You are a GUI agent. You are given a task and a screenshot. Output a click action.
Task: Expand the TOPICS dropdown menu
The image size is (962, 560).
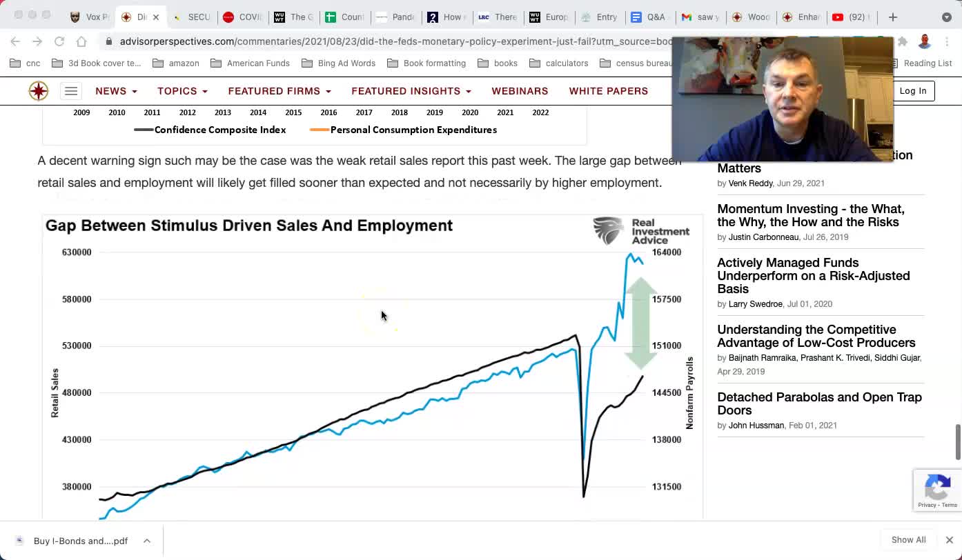(182, 91)
